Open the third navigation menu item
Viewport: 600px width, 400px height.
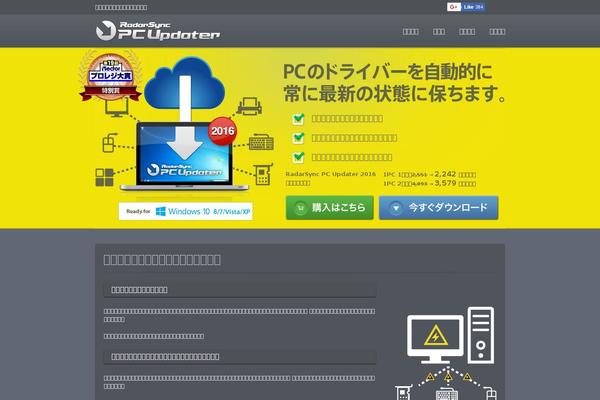[467, 32]
